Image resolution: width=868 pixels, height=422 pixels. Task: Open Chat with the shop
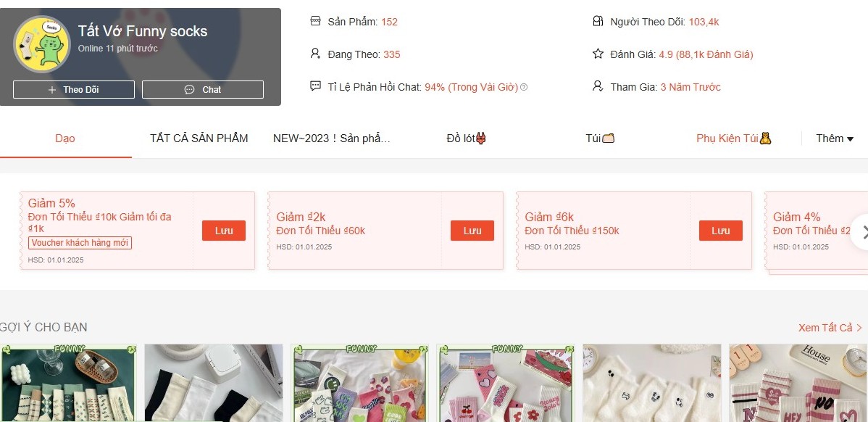click(203, 90)
